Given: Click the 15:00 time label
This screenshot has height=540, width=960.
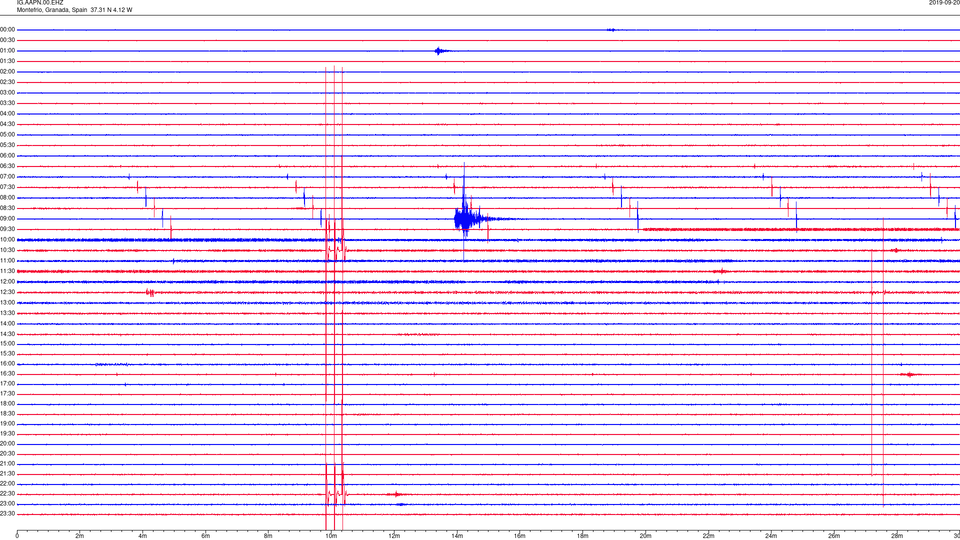Looking at the screenshot, I should point(8,343).
